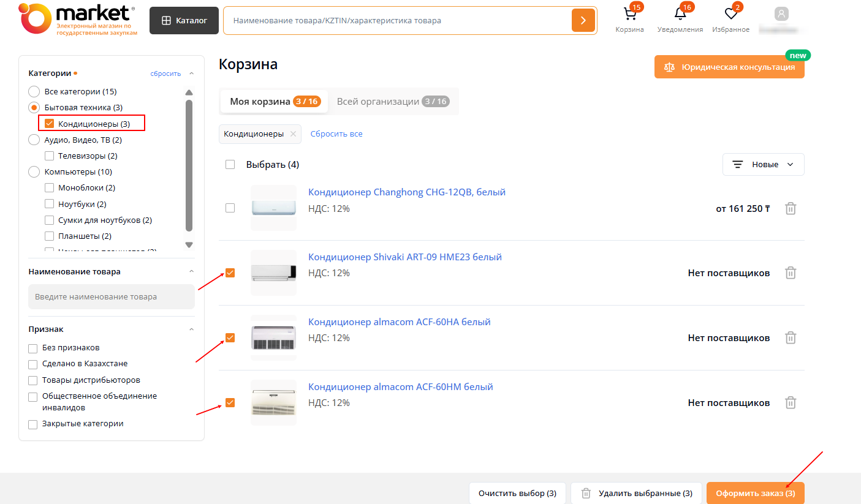Image resolution: width=861 pixels, height=504 pixels.
Task: Go to the market logo homepage
Action: coord(78,19)
